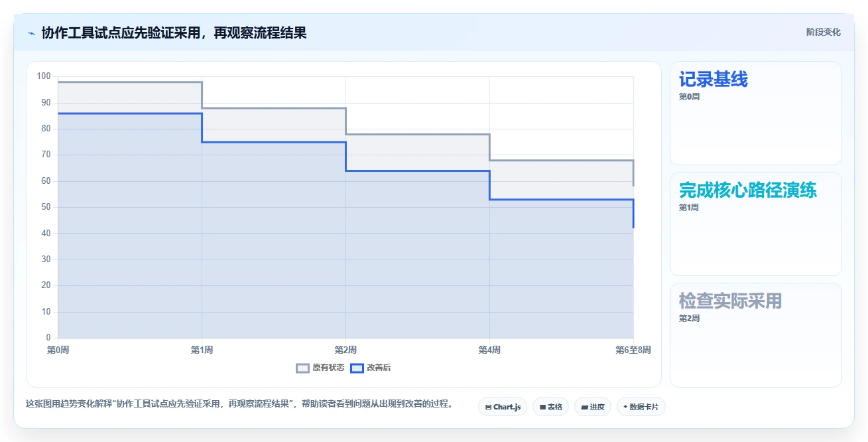
Task: Open the 完成核心路径演练 card
Action: point(756,224)
